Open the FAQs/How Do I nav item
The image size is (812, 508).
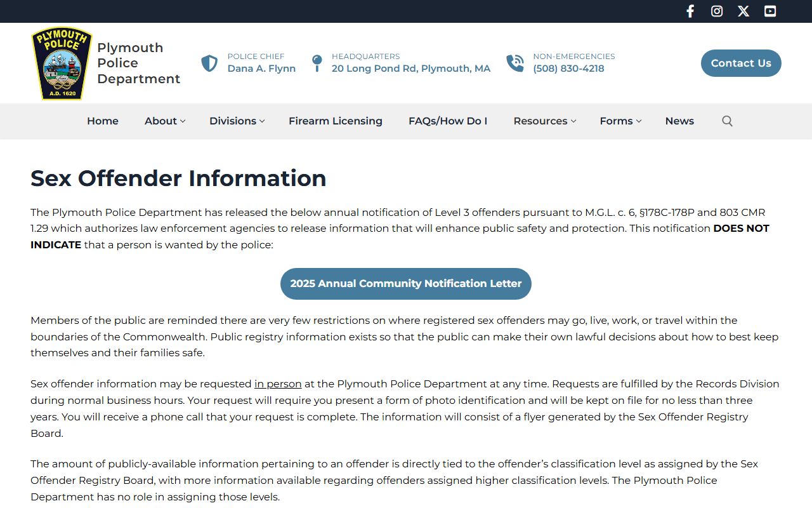448,121
